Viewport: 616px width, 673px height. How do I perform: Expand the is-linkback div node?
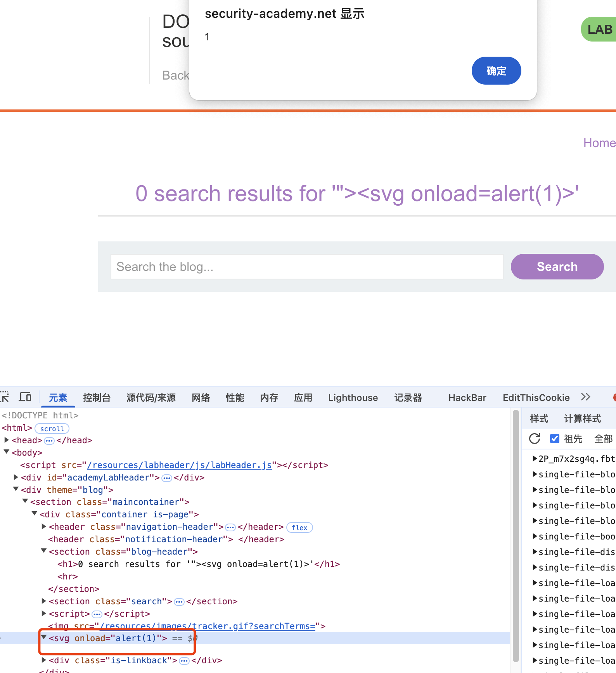point(44,660)
